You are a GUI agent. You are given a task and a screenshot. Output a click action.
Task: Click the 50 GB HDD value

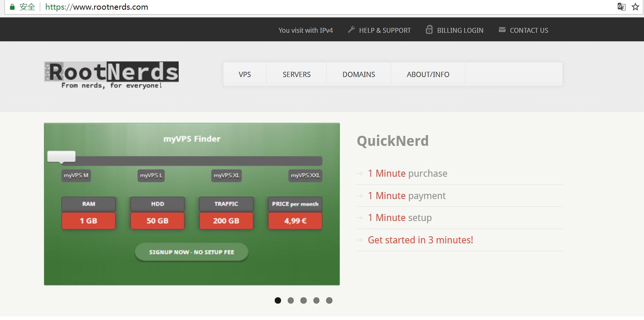click(157, 221)
